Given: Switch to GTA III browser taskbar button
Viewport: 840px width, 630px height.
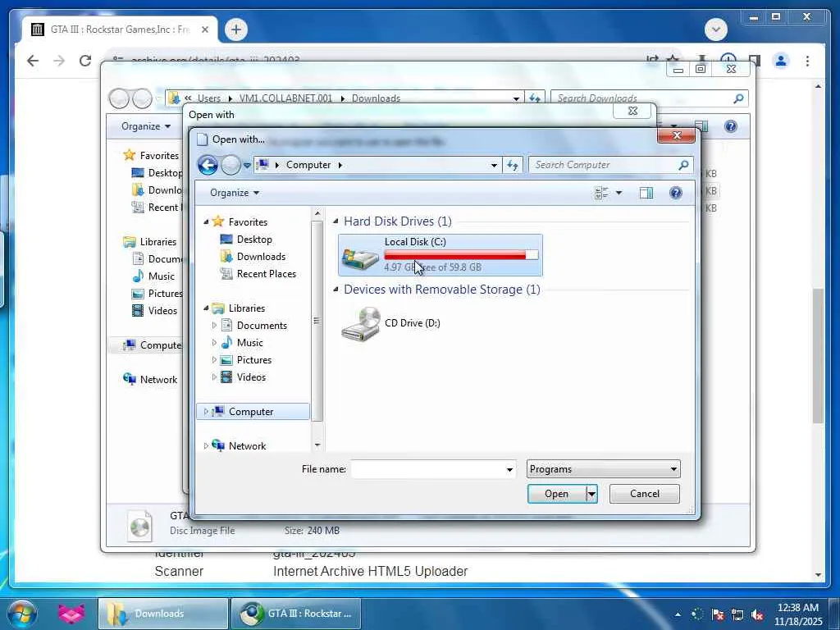Looking at the screenshot, I should click(x=295, y=614).
